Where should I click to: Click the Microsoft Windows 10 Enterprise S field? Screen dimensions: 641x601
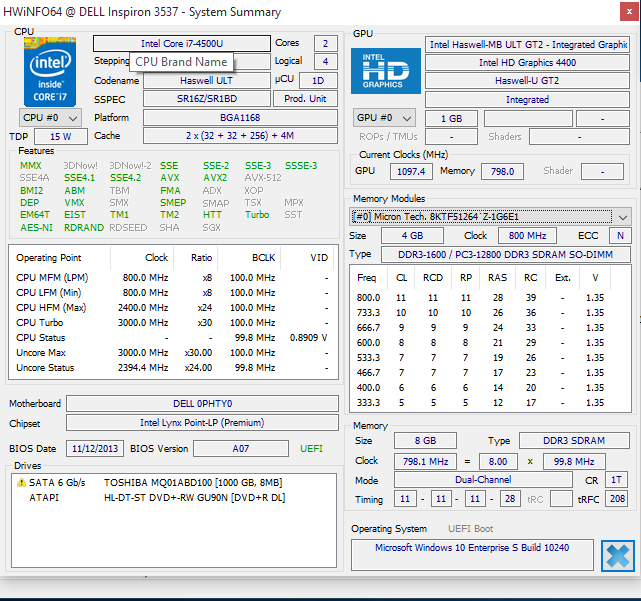[x=472, y=555]
